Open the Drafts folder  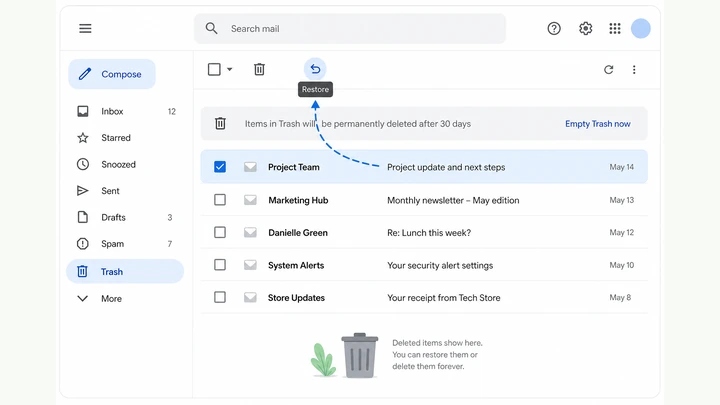point(126,217)
